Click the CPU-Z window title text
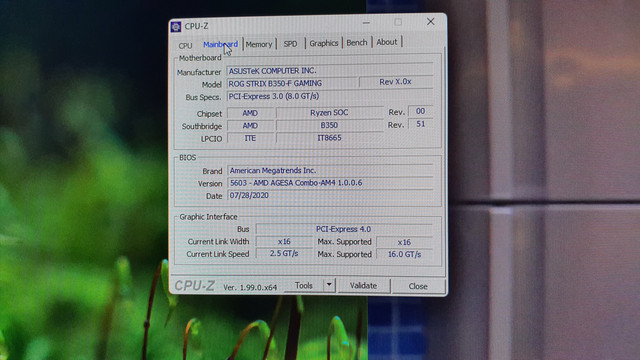This screenshot has height=360, width=640. click(196, 26)
